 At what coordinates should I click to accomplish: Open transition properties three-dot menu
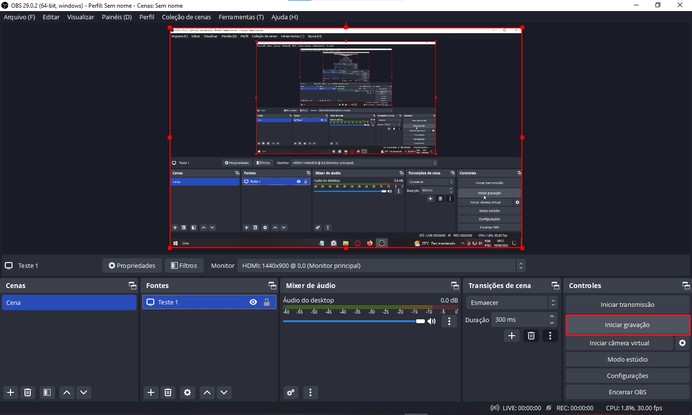click(x=550, y=336)
